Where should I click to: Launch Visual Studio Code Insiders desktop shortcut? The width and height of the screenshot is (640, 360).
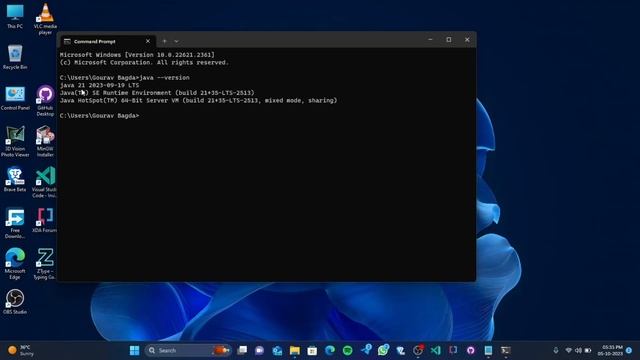(x=44, y=182)
